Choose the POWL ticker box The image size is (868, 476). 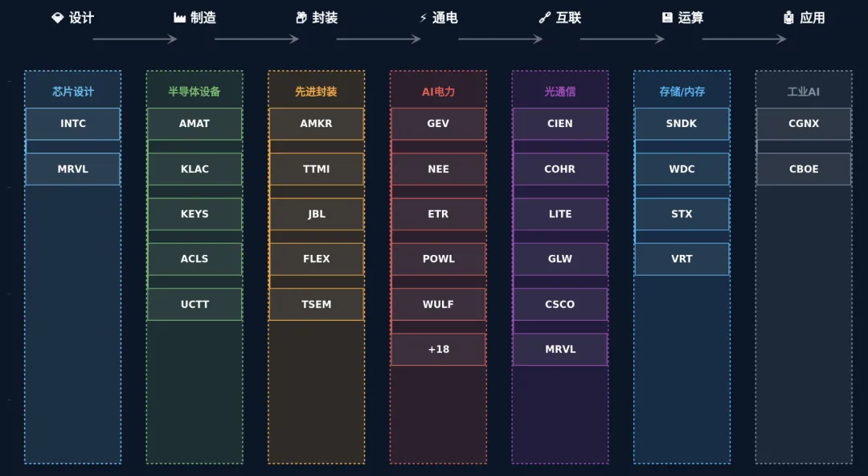click(439, 259)
